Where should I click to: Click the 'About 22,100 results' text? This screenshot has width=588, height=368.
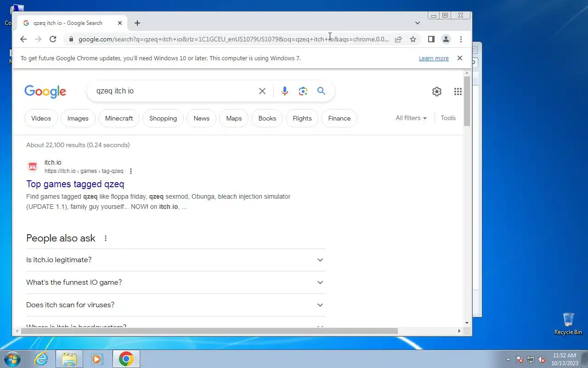[x=78, y=145]
